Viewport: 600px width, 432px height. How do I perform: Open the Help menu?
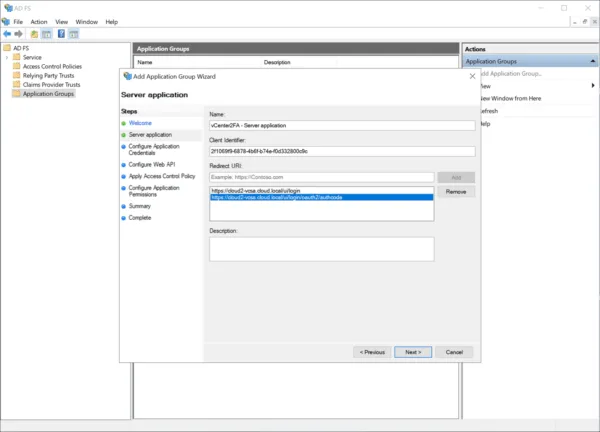pyautogui.click(x=111, y=22)
